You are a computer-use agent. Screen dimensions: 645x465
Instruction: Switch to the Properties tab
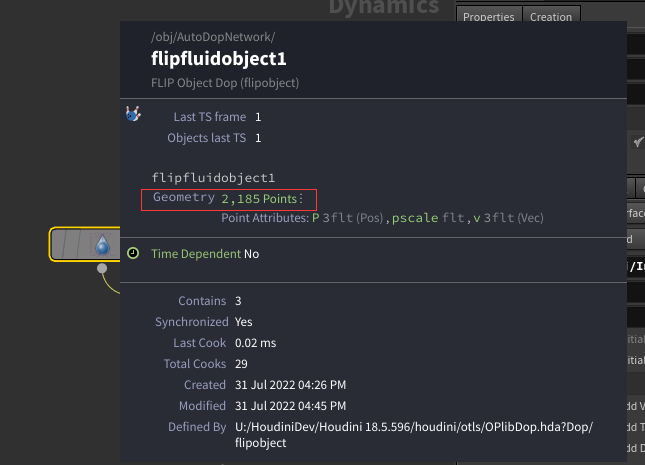pos(489,17)
